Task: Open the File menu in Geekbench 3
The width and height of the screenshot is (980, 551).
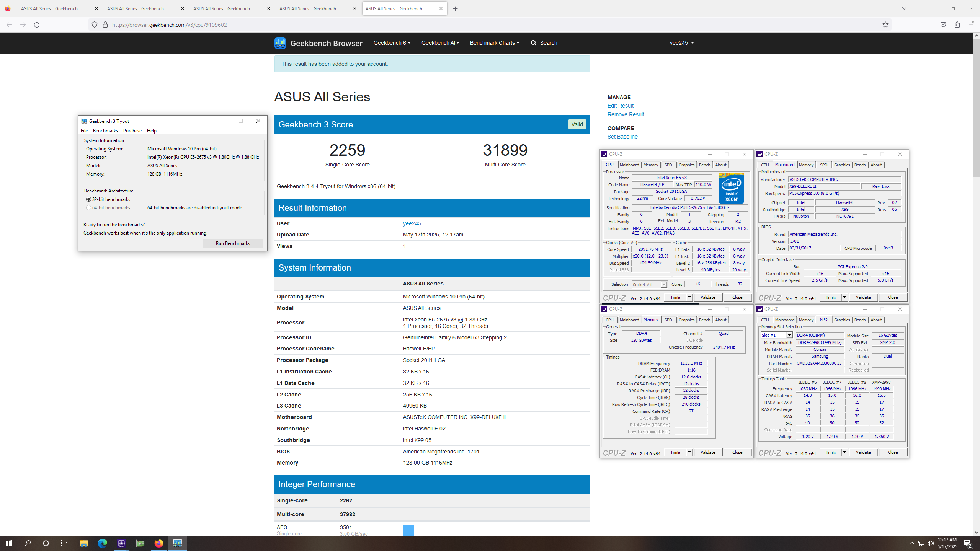Action: click(x=84, y=131)
